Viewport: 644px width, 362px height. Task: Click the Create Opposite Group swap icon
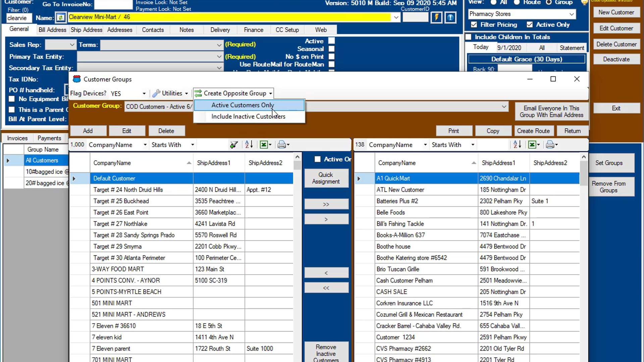pyautogui.click(x=198, y=93)
